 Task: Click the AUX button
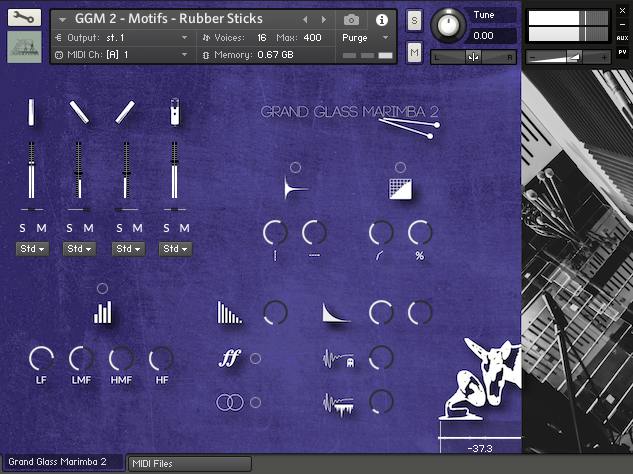623,38
